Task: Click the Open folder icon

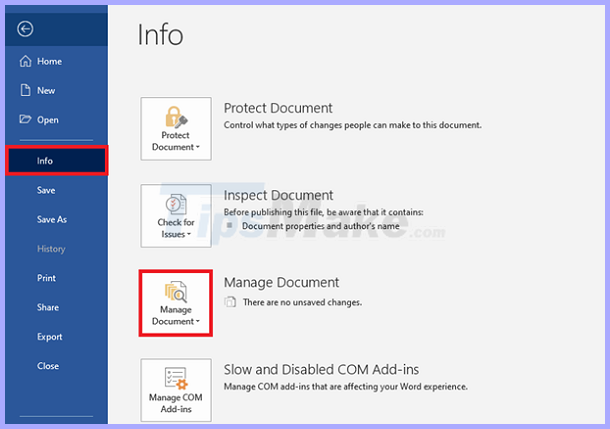Action: coord(25,119)
